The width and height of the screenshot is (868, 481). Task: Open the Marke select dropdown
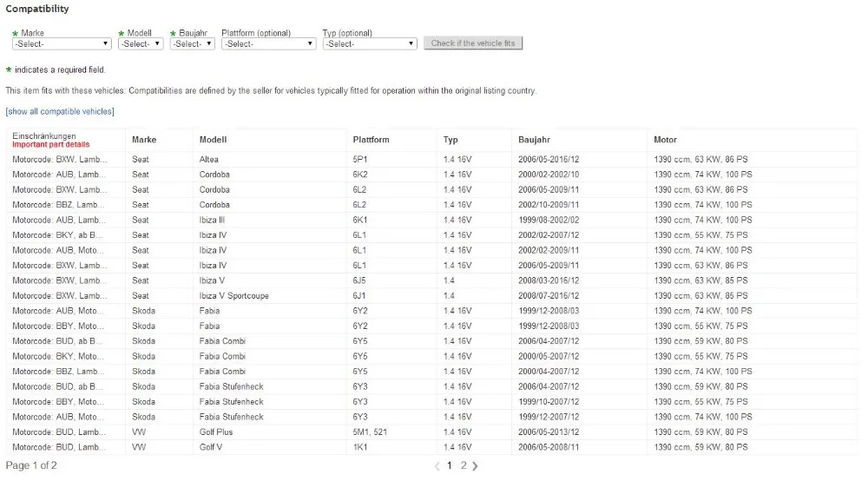coord(62,43)
